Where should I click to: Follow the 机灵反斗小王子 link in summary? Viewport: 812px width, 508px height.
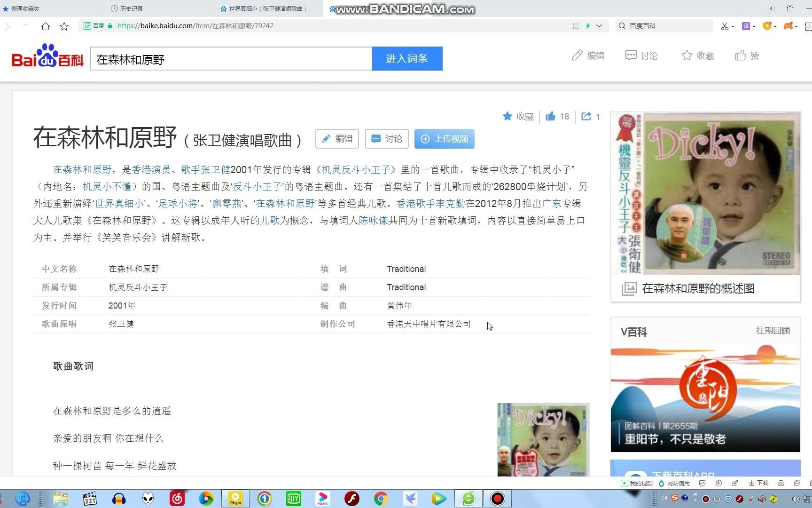(356, 170)
